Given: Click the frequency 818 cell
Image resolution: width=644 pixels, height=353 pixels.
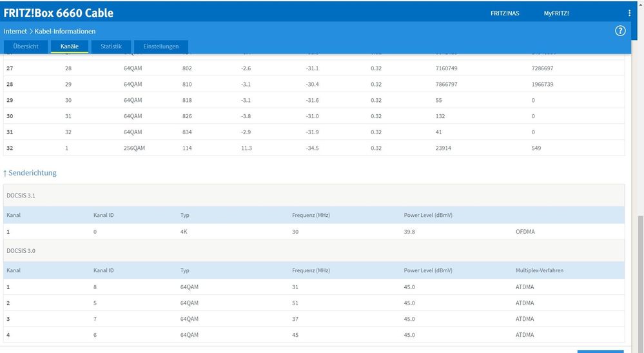Looking at the screenshot, I should 188,100.
